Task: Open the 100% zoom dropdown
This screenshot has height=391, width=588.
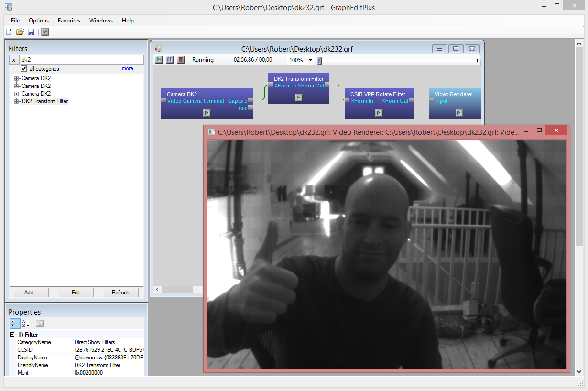Action: pos(310,60)
